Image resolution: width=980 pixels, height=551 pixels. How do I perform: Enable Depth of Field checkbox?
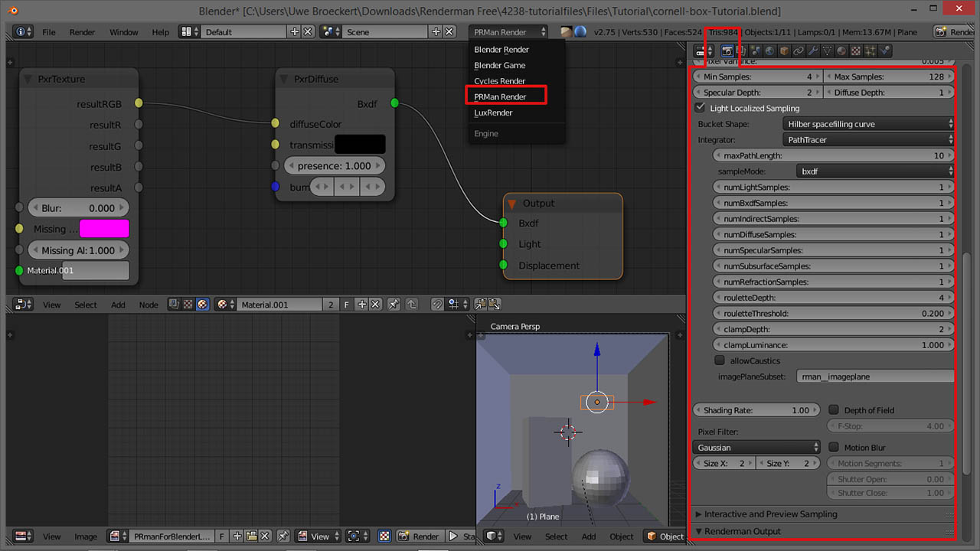[834, 410]
